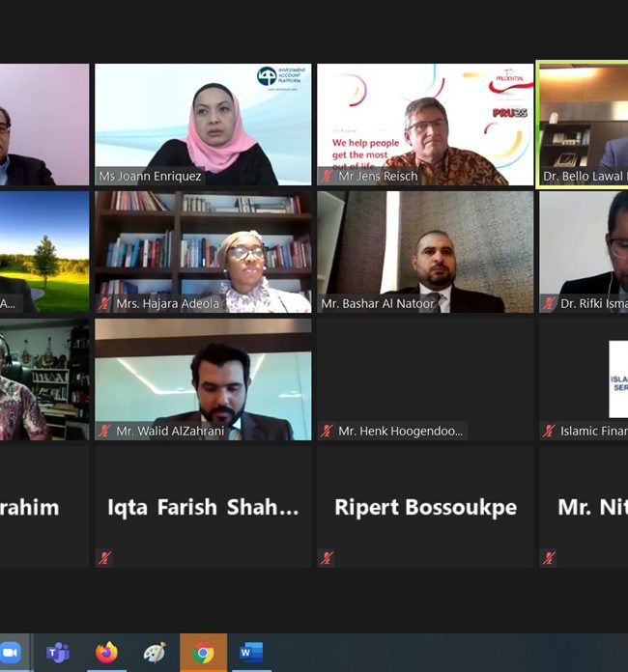Click the Ripert Bossoukpe name tile
Viewport: 628px width, 672px height.
point(425,507)
